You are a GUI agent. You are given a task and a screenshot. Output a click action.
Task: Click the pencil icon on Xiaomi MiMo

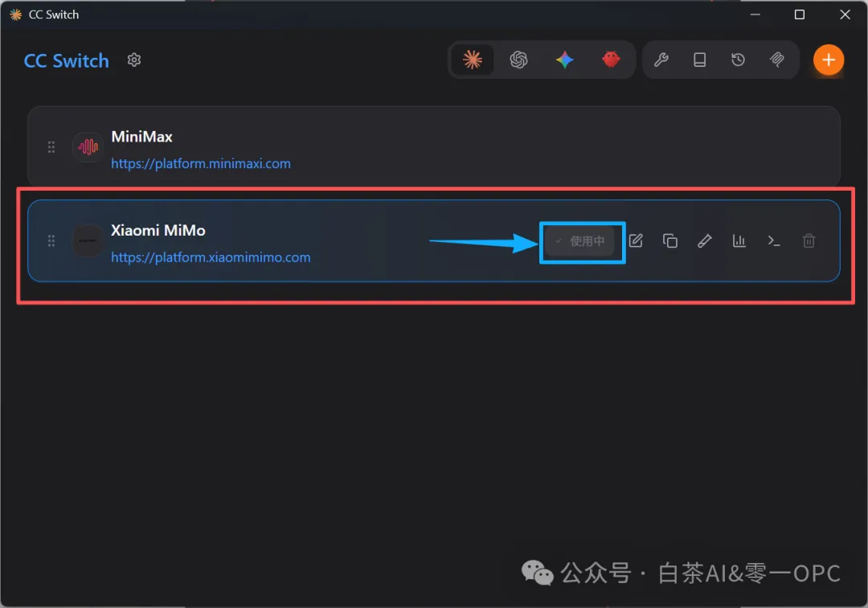pos(705,241)
